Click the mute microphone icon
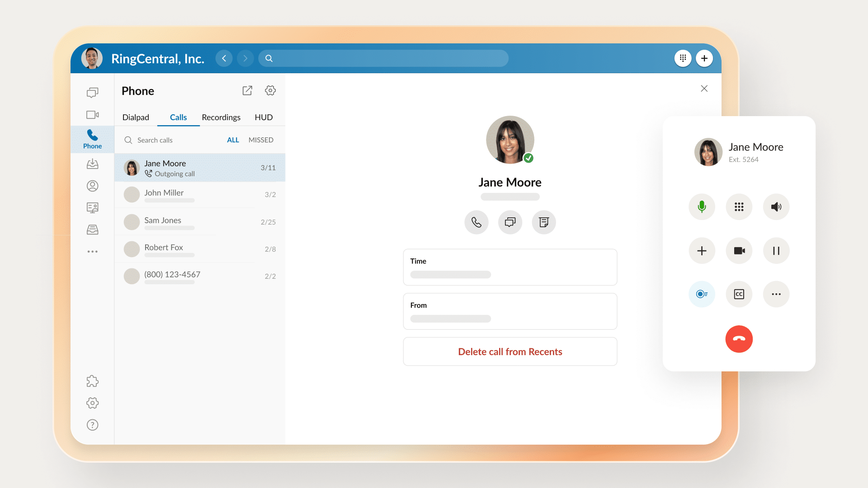Image resolution: width=868 pixels, height=488 pixels. click(x=702, y=207)
